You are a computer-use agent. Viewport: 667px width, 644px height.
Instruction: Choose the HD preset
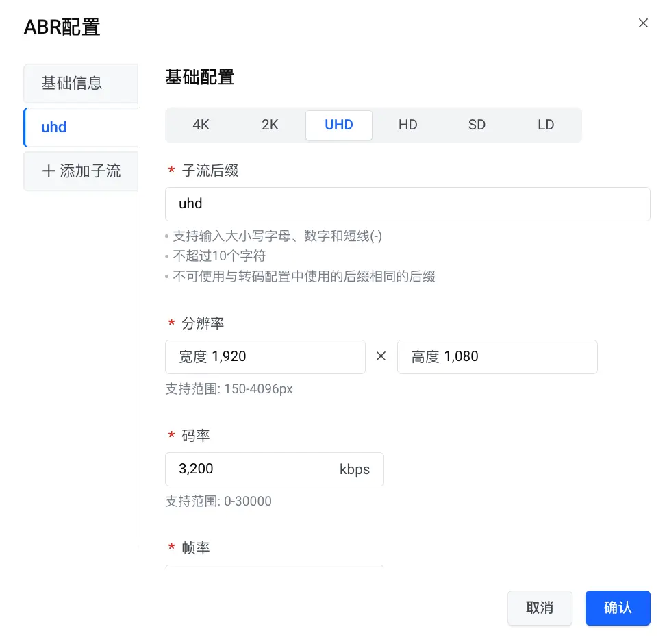click(407, 125)
